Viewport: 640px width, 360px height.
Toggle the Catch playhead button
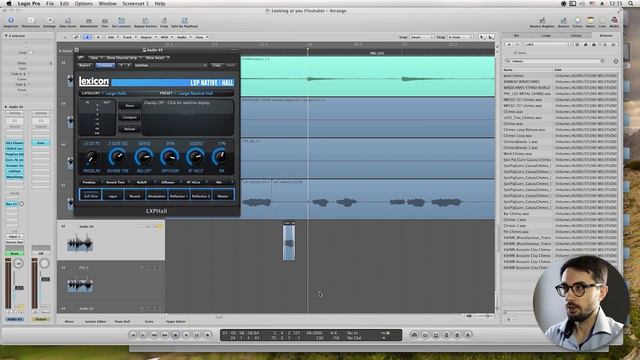(87, 37)
